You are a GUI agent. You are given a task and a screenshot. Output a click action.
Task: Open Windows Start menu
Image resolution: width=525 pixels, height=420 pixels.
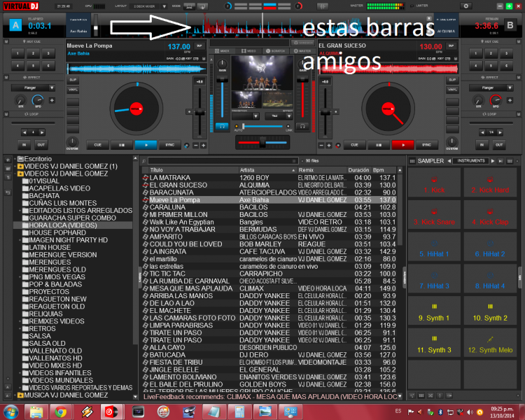10,412
